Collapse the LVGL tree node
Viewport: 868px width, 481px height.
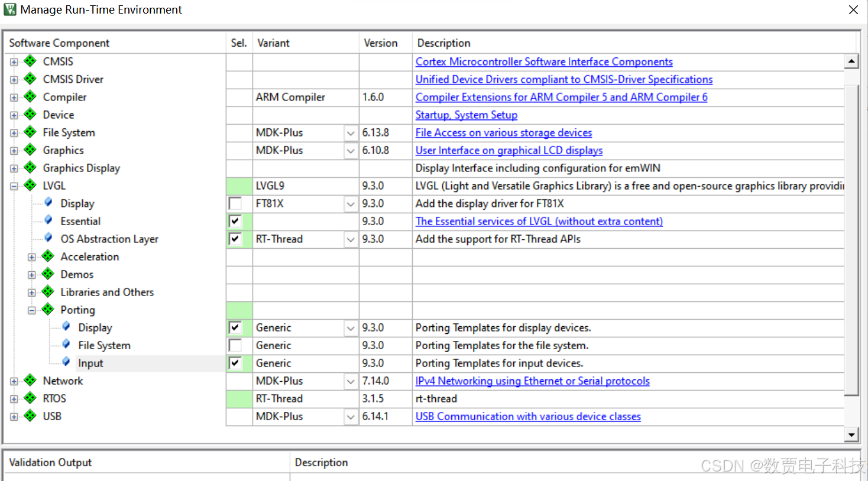point(14,186)
